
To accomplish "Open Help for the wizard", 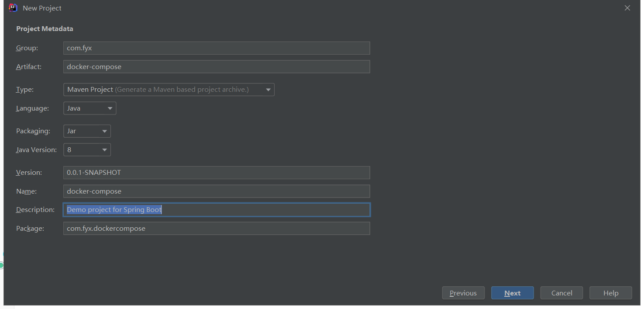I will tap(611, 293).
